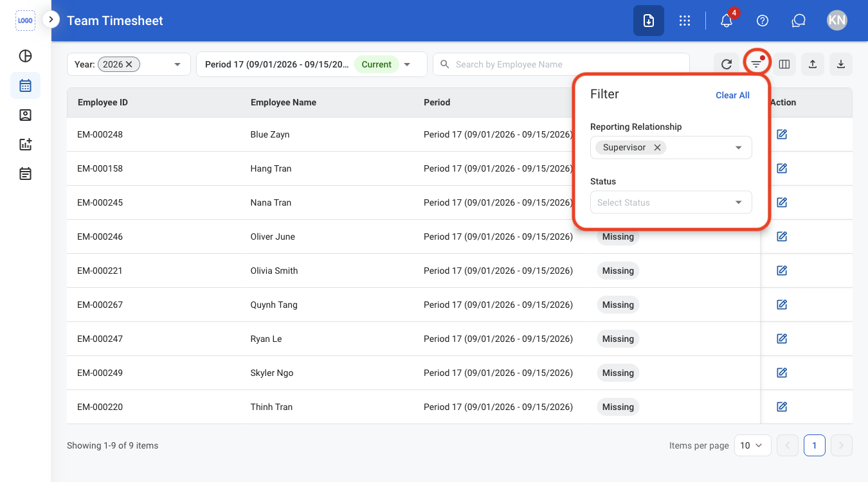
Task: Expand the Reporting Relationship dropdown
Action: point(739,148)
